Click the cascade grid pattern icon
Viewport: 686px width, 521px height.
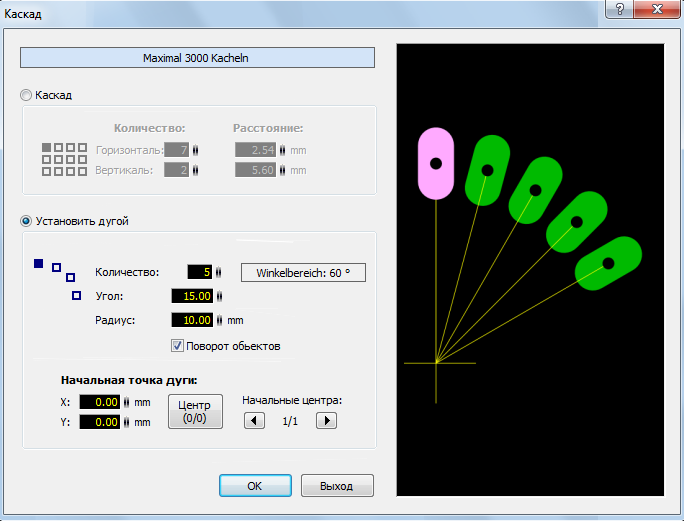point(64,159)
